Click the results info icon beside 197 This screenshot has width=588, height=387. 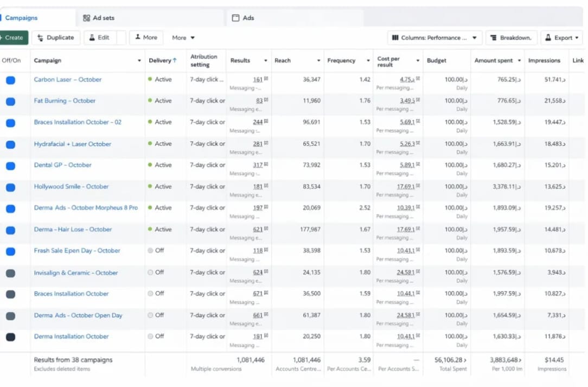click(266, 207)
